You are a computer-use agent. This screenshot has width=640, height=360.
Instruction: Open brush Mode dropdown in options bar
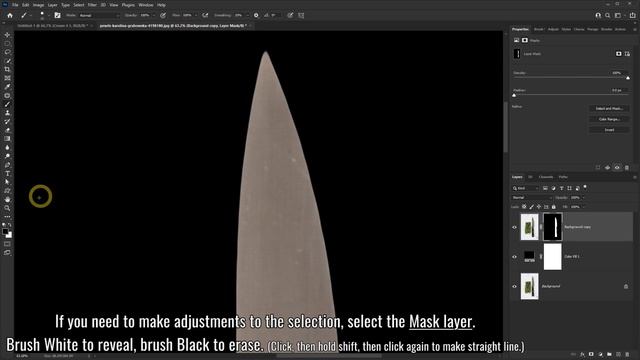[x=99, y=16]
